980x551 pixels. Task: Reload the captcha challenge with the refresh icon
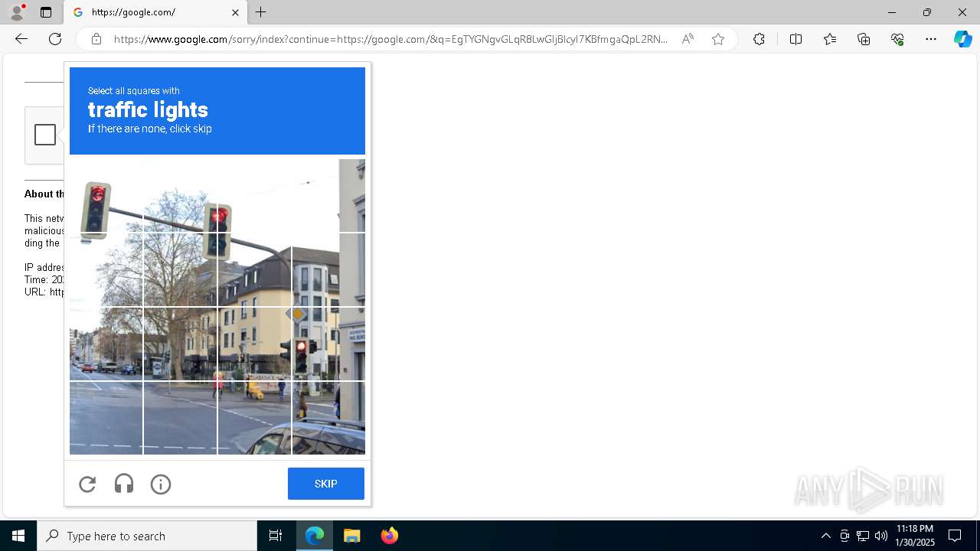tap(87, 484)
